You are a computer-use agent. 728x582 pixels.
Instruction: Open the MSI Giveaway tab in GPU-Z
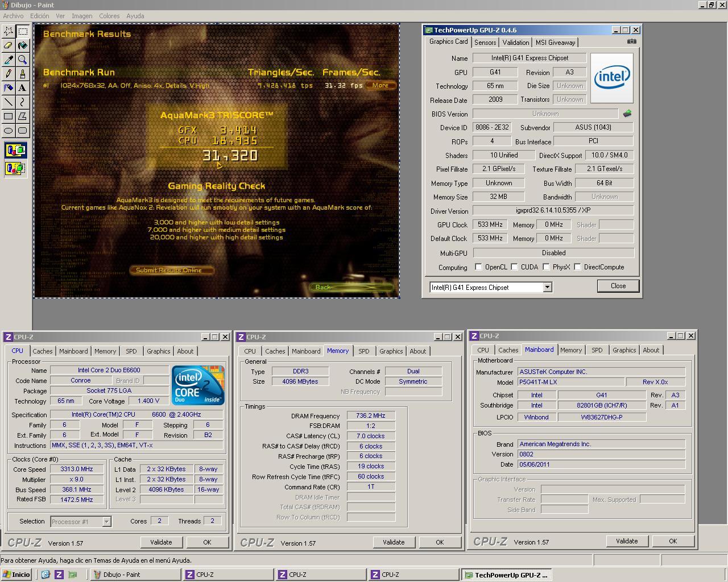[x=555, y=43]
